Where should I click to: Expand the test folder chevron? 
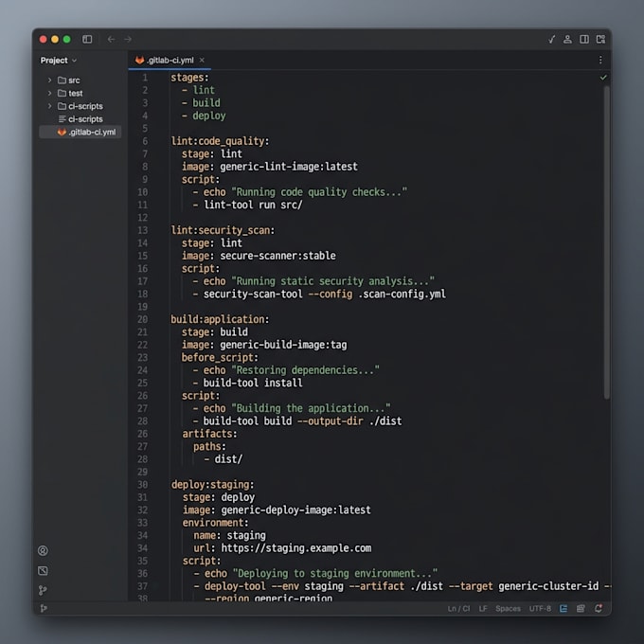[x=49, y=93]
